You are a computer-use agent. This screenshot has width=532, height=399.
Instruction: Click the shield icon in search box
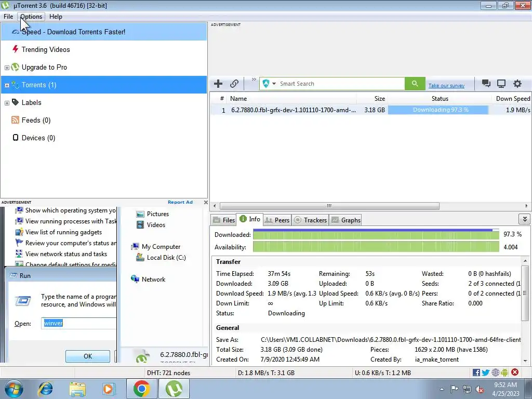point(266,84)
